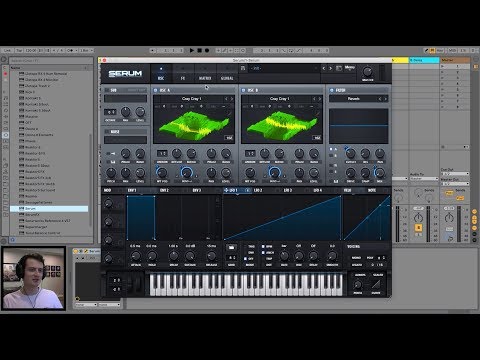The image size is (480, 360).
Task: Click the save preset disk icon in Serum
Action: pyautogui.click(x=243, y=68)
